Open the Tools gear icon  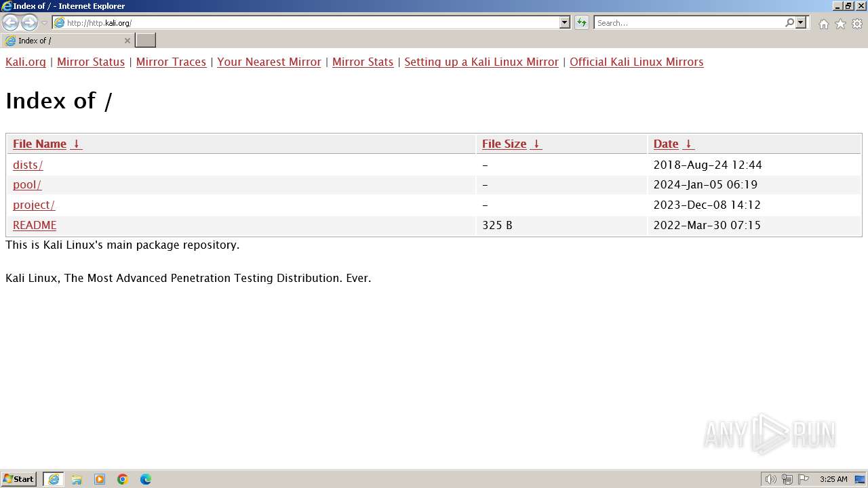857,24
